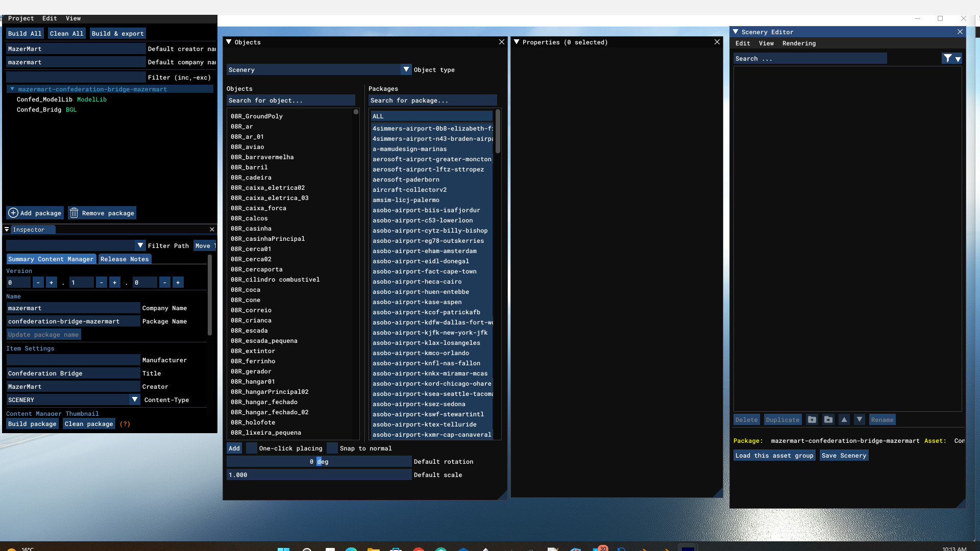Close the Scenery Editor panel
This screenshot has width=980, height=551.
[x=960, y=32]
